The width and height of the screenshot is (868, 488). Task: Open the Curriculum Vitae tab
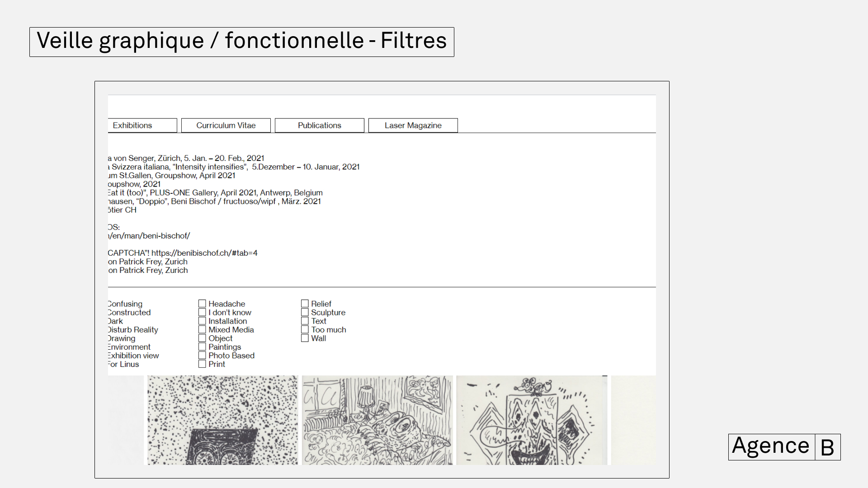coord(226,125)
